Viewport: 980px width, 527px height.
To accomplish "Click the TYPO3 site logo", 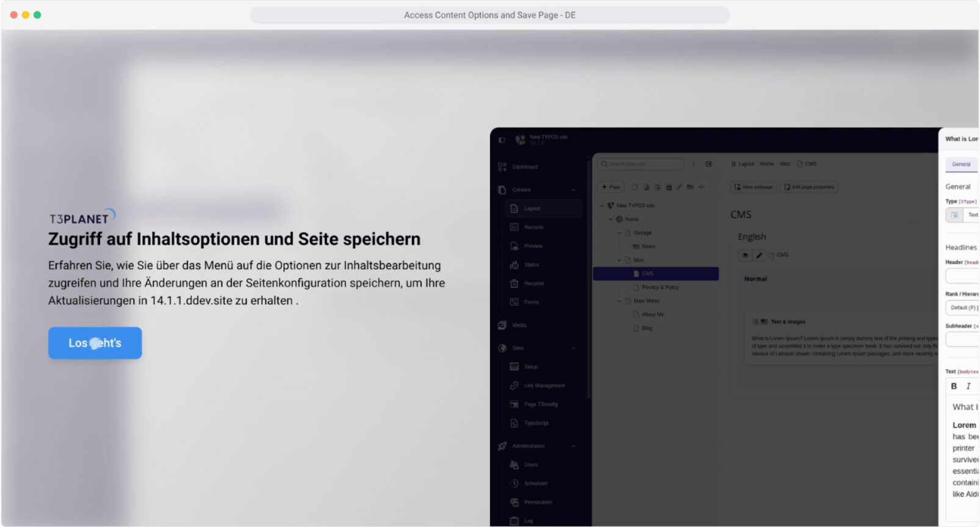I will pyautogui.click(x=521, y=140).
